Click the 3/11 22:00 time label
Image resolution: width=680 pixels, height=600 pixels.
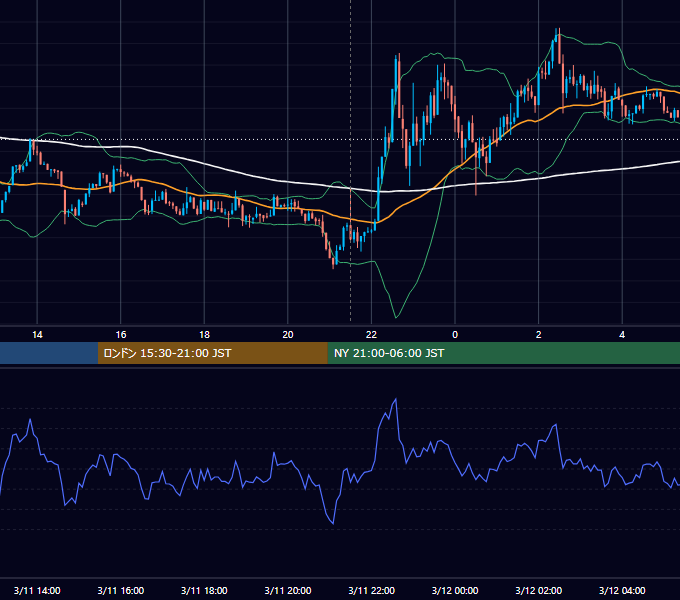point(372,590)
